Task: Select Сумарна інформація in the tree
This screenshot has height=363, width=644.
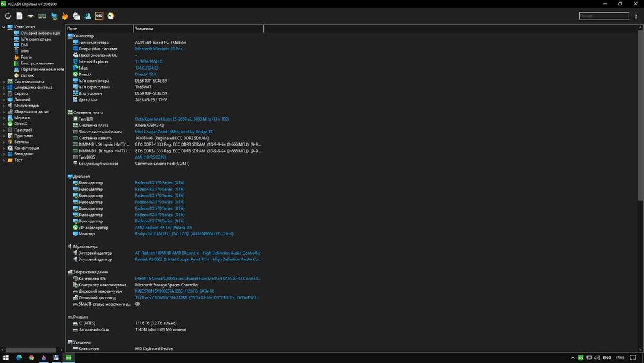Action: point(40,34)
